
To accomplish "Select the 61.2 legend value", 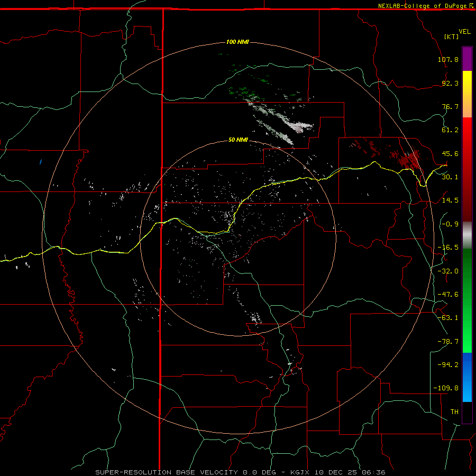I will 450,130.
